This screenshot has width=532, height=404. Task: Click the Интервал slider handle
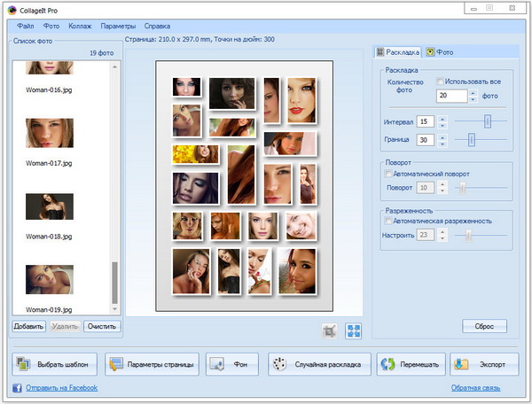(487, 120)
